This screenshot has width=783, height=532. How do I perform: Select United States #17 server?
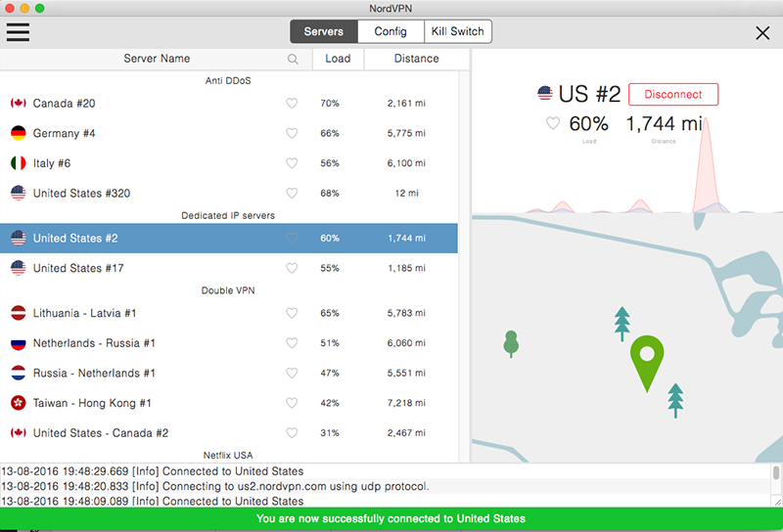click(x=78, y=268)
